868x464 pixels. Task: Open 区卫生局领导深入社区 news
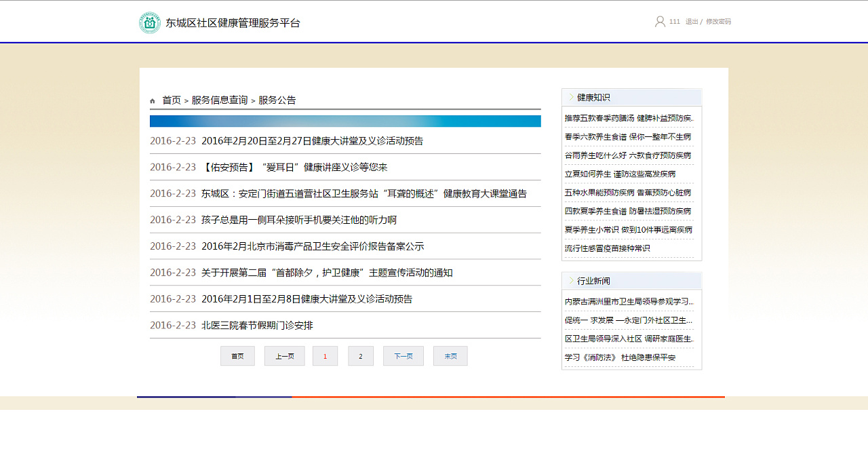[x=629, y=339]
